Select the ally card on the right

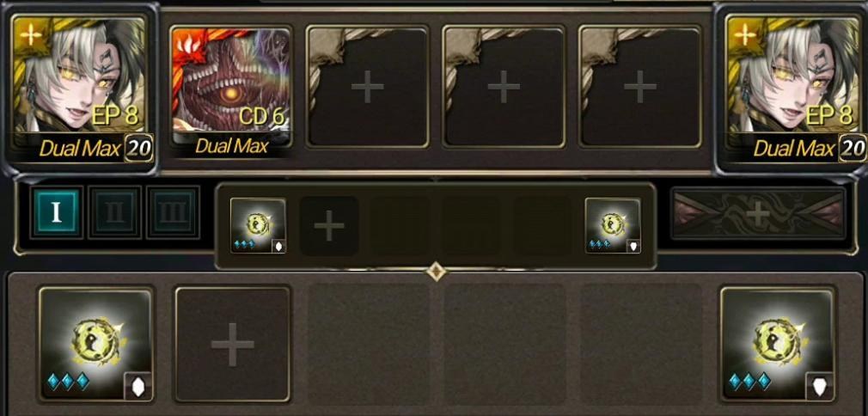[792, 88]
